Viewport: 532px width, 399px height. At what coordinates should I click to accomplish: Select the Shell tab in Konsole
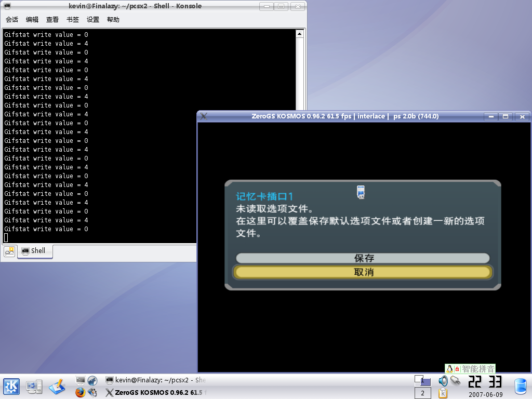pyautogui.click(x=35, y=251)
